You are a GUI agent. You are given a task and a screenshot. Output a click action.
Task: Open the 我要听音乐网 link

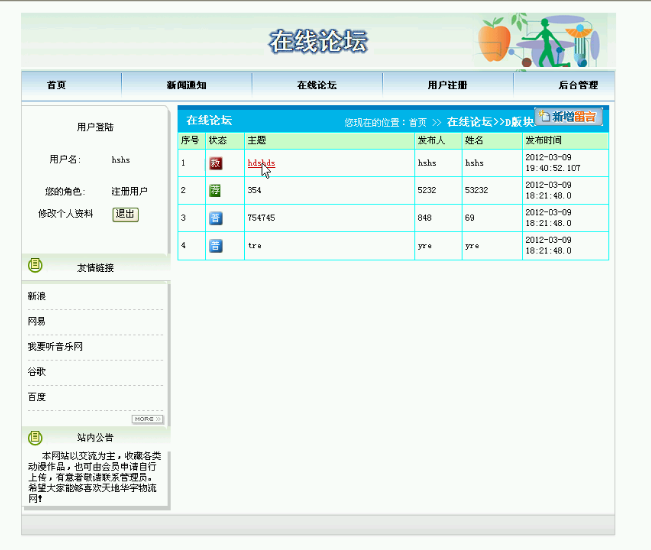coord(55,347)
